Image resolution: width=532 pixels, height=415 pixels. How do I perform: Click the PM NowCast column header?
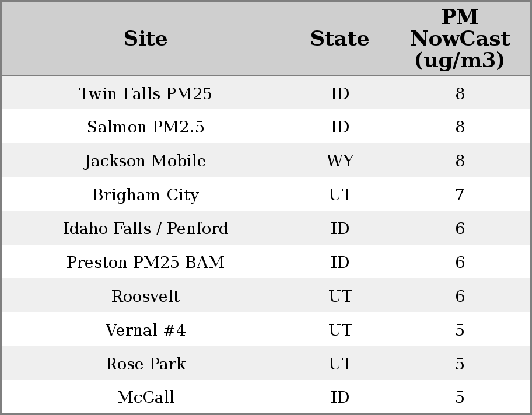(x=460, y=39)
